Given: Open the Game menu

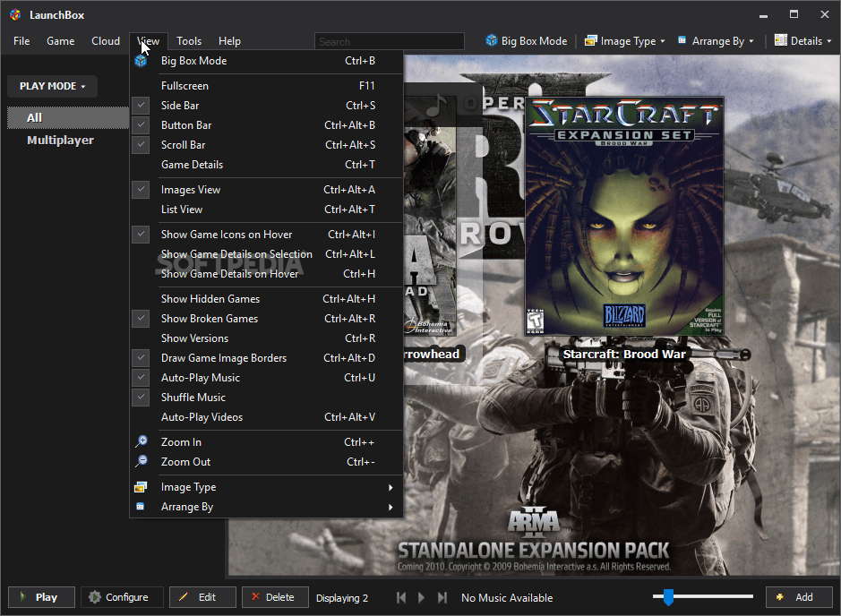Looking at the screenshot, I should (61, 41).
